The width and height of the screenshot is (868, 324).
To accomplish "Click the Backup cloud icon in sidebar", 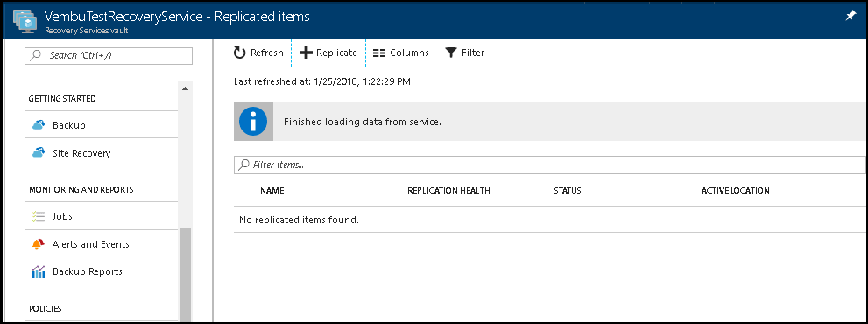I will [39, 125].
